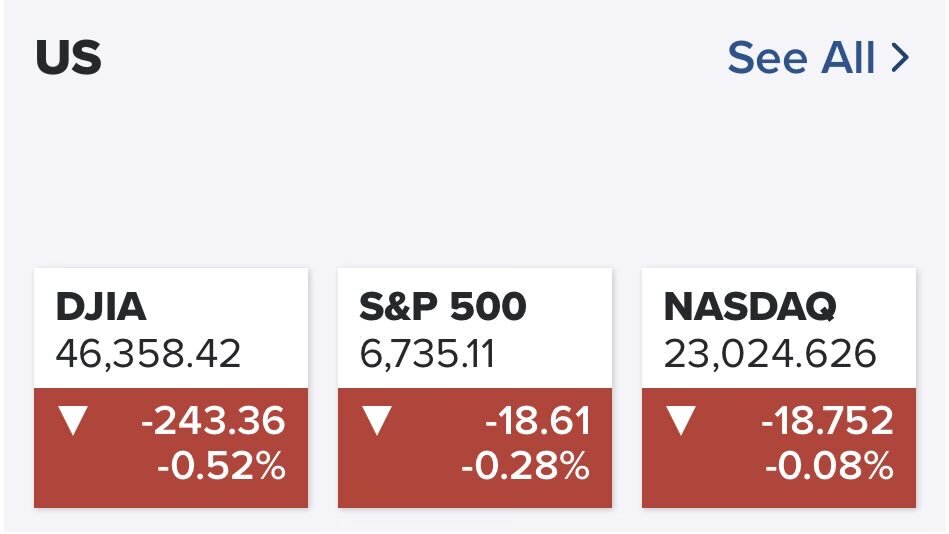Viewport: 949px width, 534px height.
Task: Tap the NASDAQ -18.752 point change
Action: coord(826,422)
